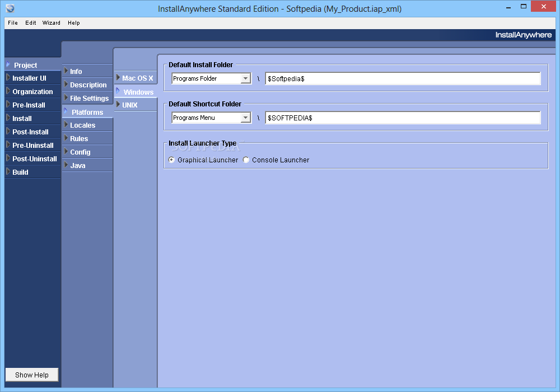Open the Post-Uninstall task

point(32,159)
